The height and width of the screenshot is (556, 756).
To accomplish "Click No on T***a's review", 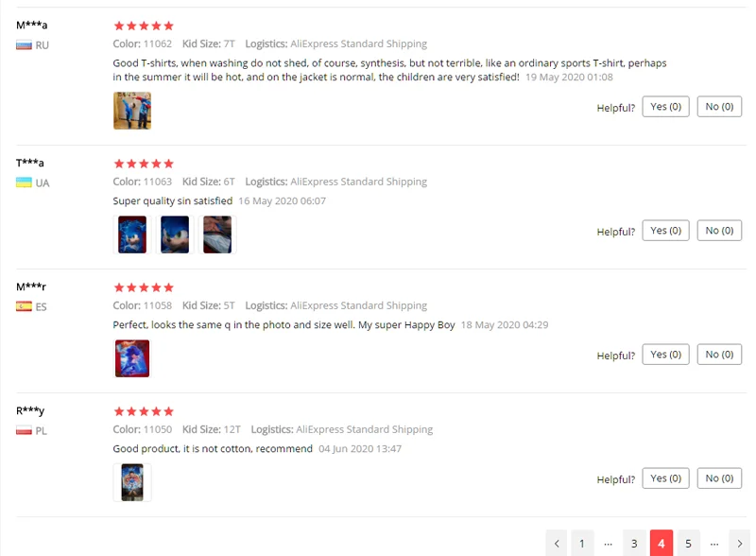I will 719,231.
